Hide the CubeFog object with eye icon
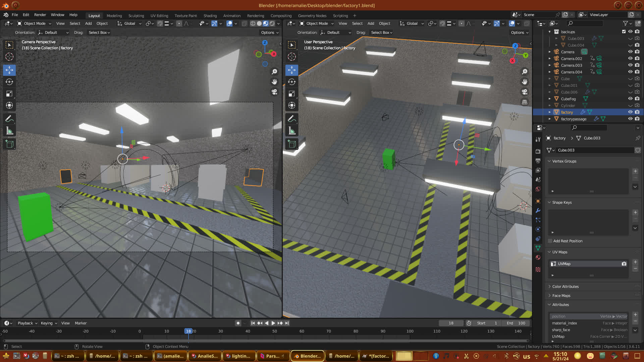 click(630, 99)
